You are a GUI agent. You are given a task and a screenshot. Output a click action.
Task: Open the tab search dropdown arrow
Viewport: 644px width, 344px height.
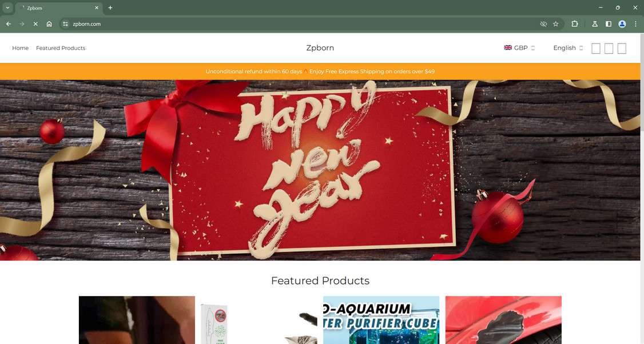click(7, 8)
